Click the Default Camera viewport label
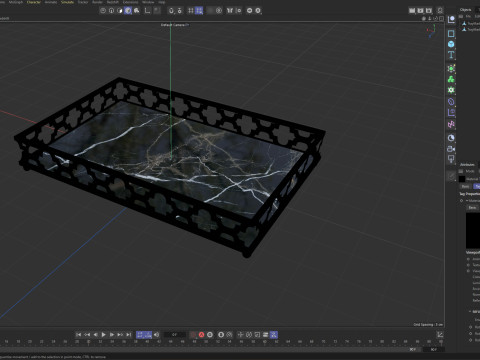 [x=175, y=25]
